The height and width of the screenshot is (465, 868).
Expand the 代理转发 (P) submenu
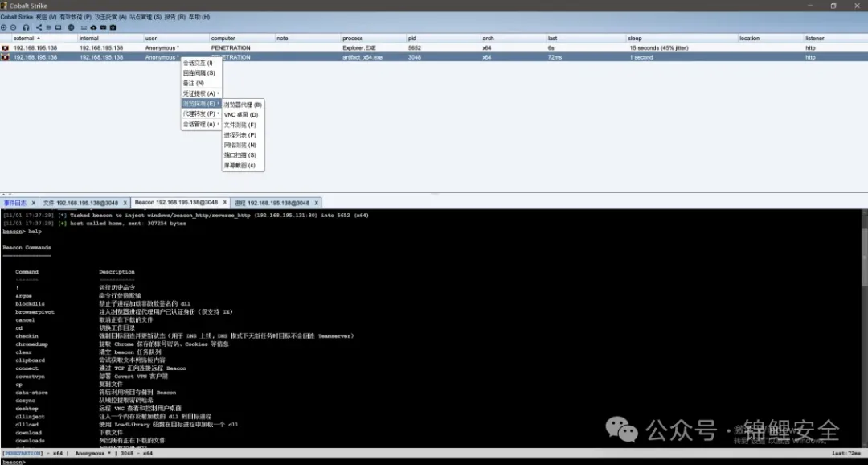point(200,113)
